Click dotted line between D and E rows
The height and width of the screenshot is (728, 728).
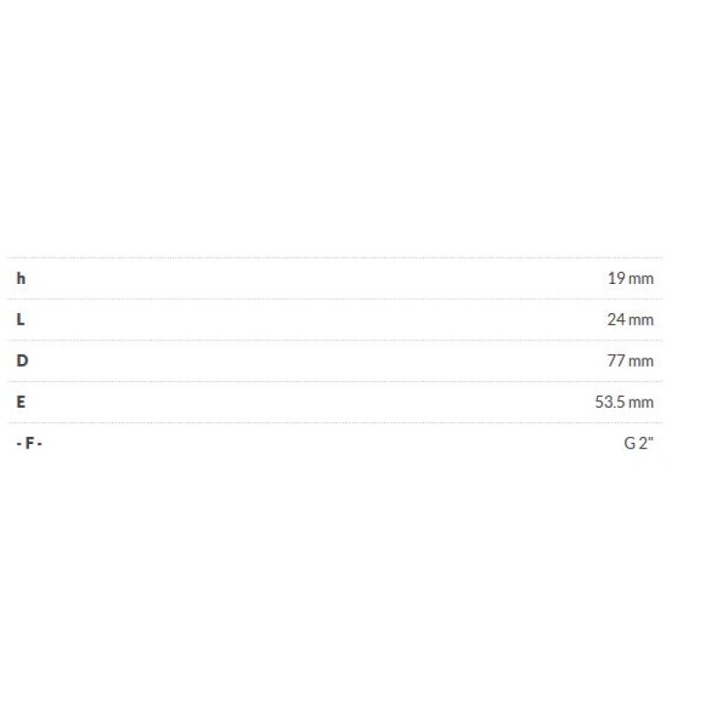coord(337,381)
